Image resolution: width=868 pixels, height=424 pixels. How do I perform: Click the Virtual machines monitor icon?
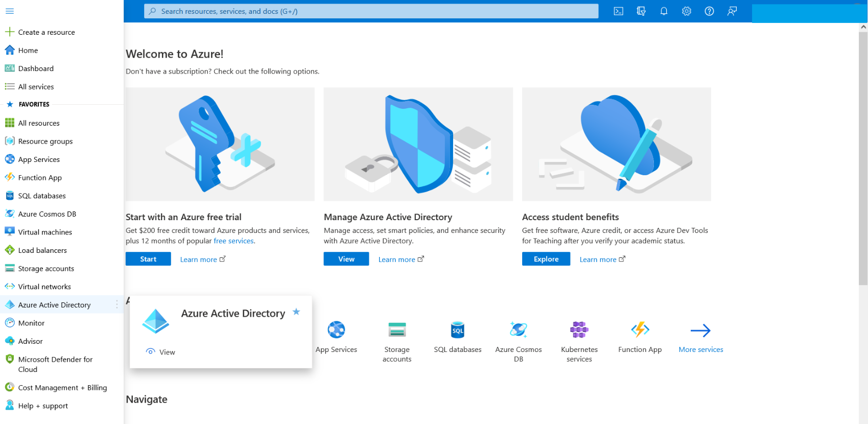pyautogui.click(x=10, y=232)
